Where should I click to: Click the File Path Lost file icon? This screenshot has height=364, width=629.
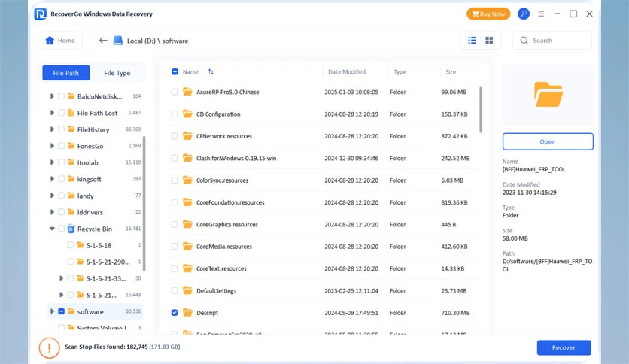pyautogui.click(x=71, y=113)
